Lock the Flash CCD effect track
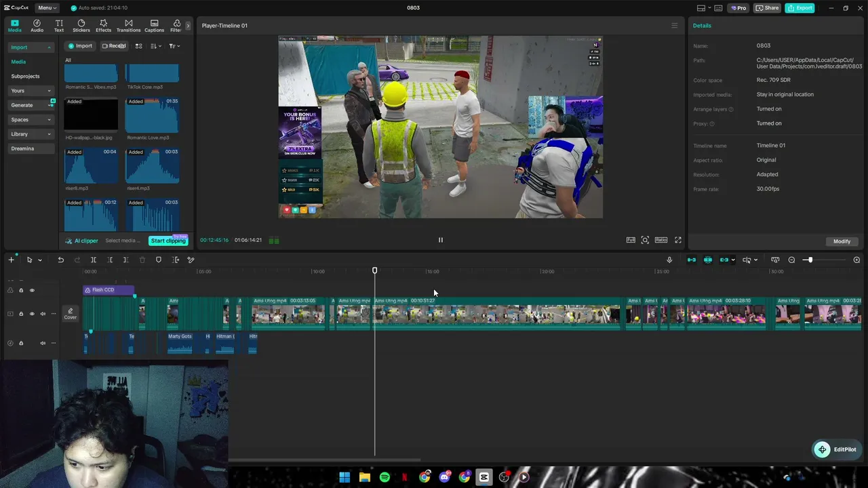Viewport: 868px width, 488px height. tap(21, 290)
